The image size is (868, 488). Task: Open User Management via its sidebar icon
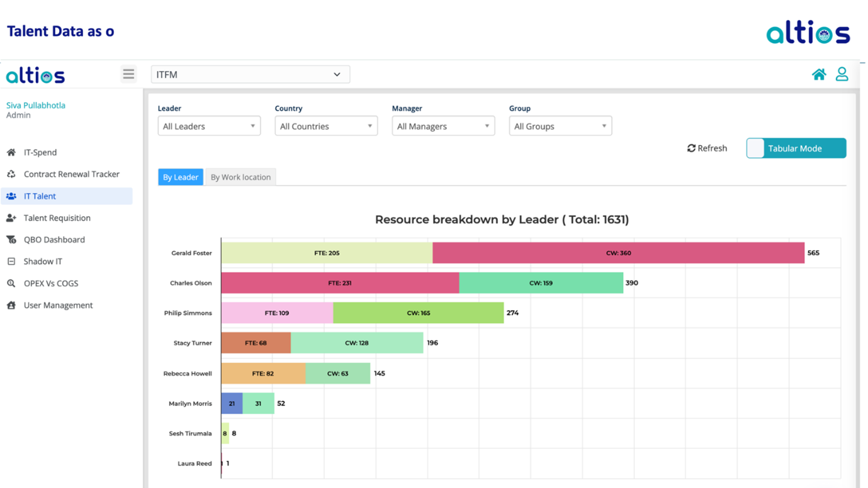coord(11,305)
